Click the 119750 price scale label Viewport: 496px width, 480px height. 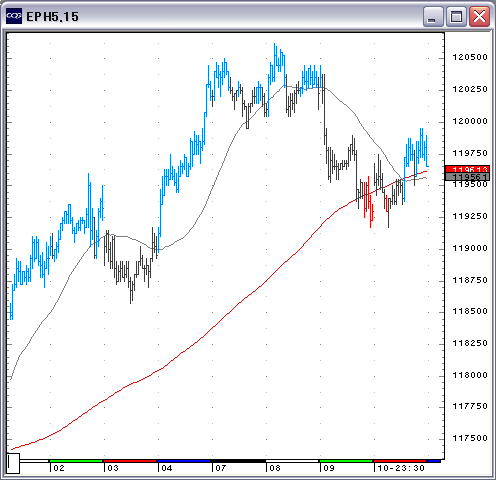coord(470,153)
